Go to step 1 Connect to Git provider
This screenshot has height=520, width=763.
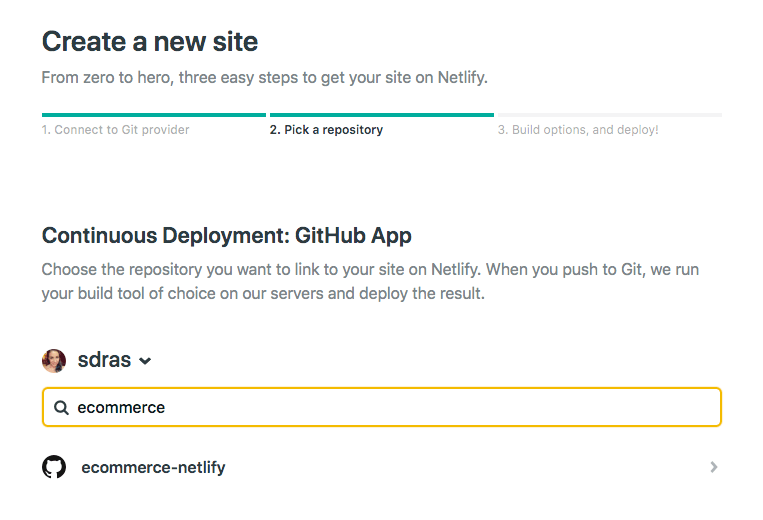coord(115,130)
